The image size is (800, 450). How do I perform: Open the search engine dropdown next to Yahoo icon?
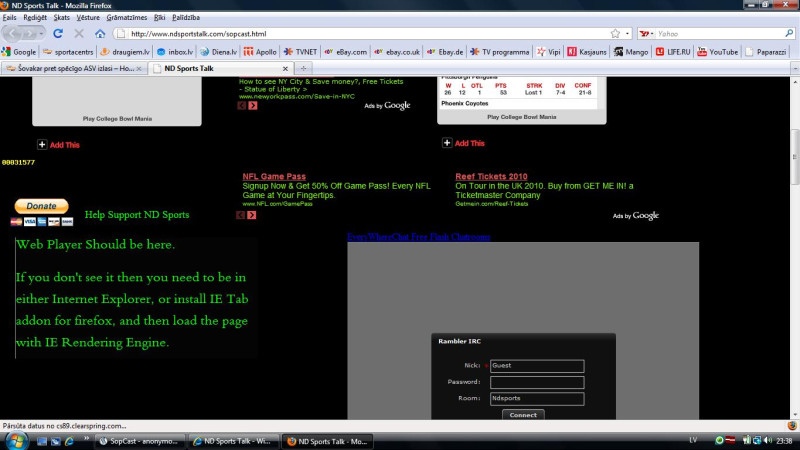[x=652, y=34]
